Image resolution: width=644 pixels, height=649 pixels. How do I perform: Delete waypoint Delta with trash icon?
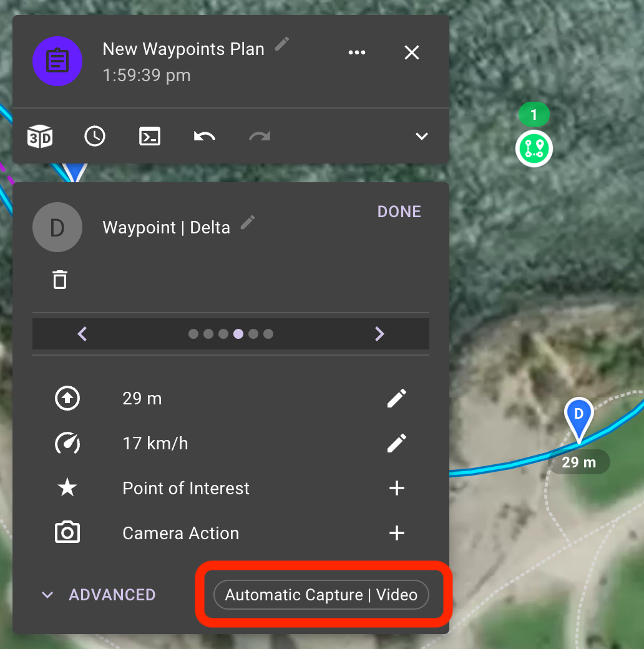click(60, 280)
